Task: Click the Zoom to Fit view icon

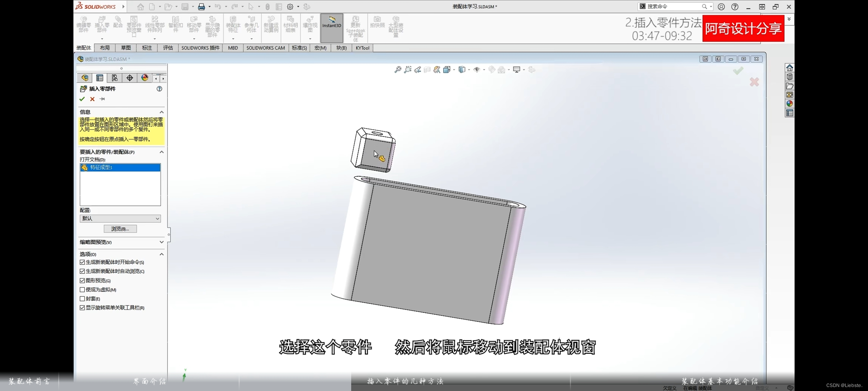Action: 397,70
